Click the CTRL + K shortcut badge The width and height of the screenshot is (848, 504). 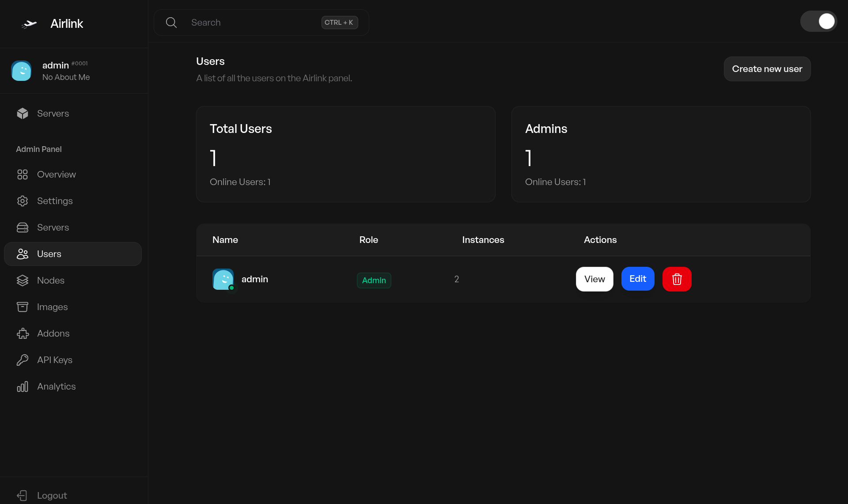pyautogui.click(x=339, y=23)
